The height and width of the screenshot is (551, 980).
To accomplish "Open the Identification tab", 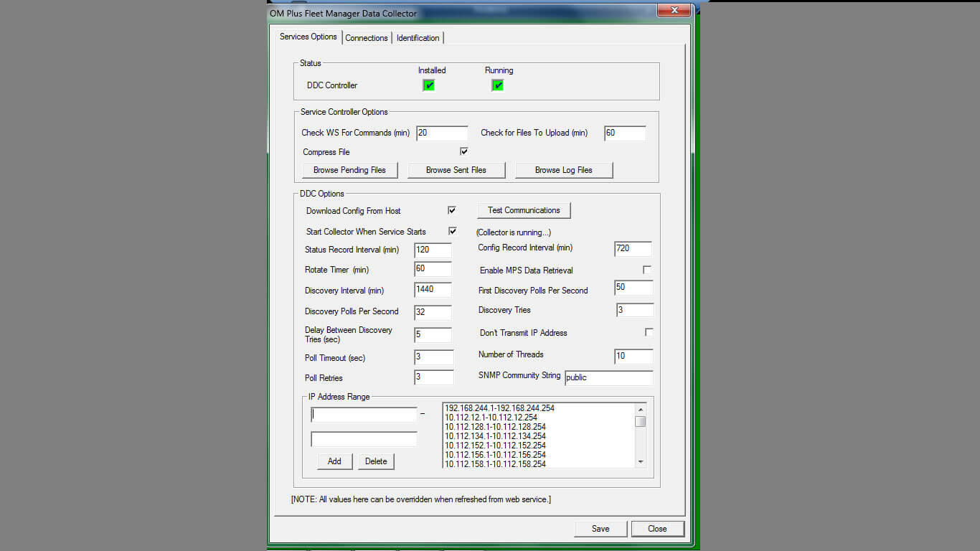I will coord(418,38).
